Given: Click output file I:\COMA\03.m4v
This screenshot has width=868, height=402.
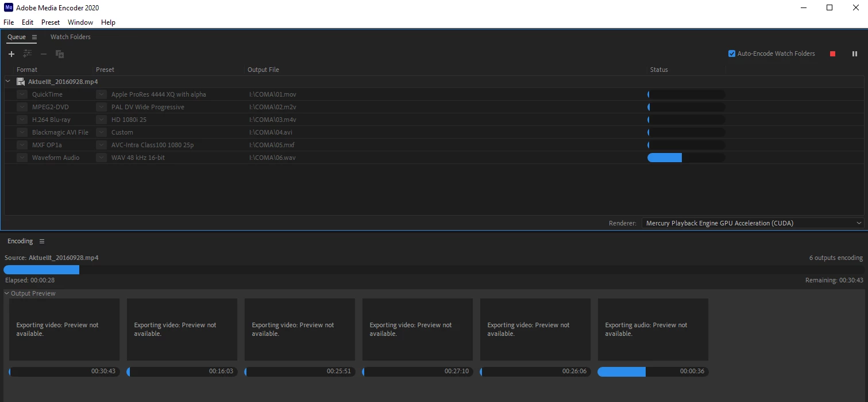Looking at the screenshot, I should point(273,120).
